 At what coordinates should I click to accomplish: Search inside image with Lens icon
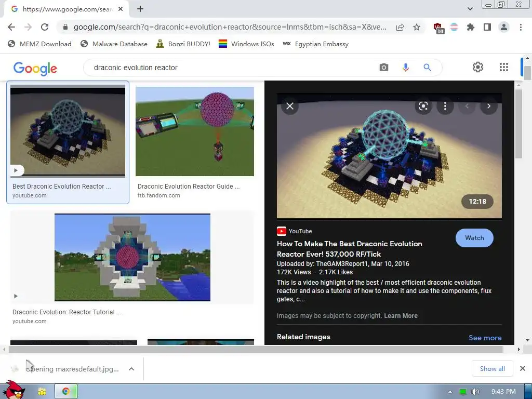pos(423,106)
